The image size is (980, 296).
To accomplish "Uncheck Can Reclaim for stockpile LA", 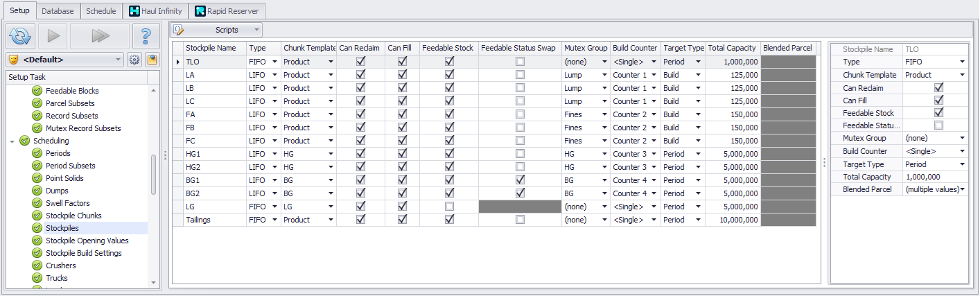I will coord(360,75).
